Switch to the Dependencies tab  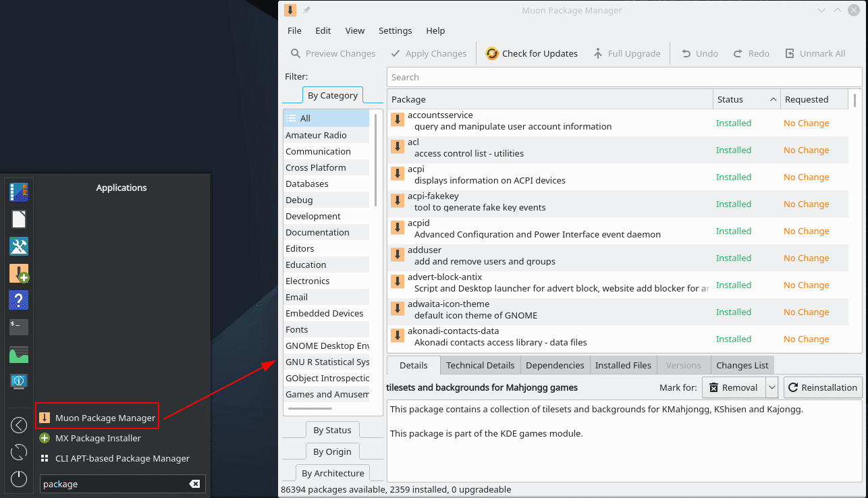point(555,364)
